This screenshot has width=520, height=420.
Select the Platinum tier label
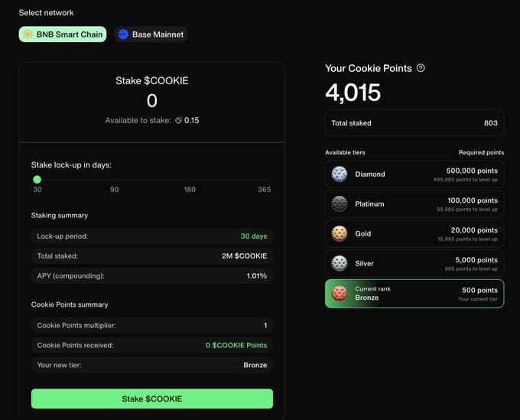[x=369, y=204]
